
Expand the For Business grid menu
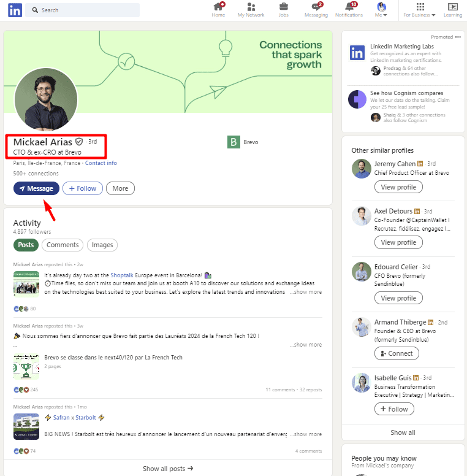pos(419,10)
